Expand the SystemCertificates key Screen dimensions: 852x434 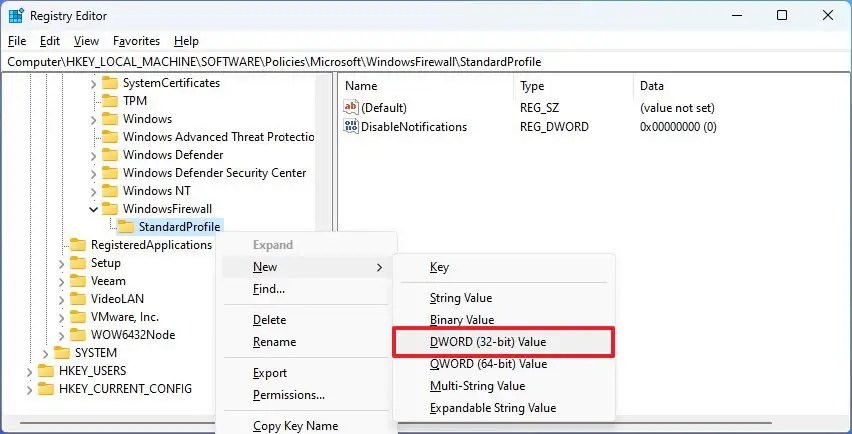(93, 84)
